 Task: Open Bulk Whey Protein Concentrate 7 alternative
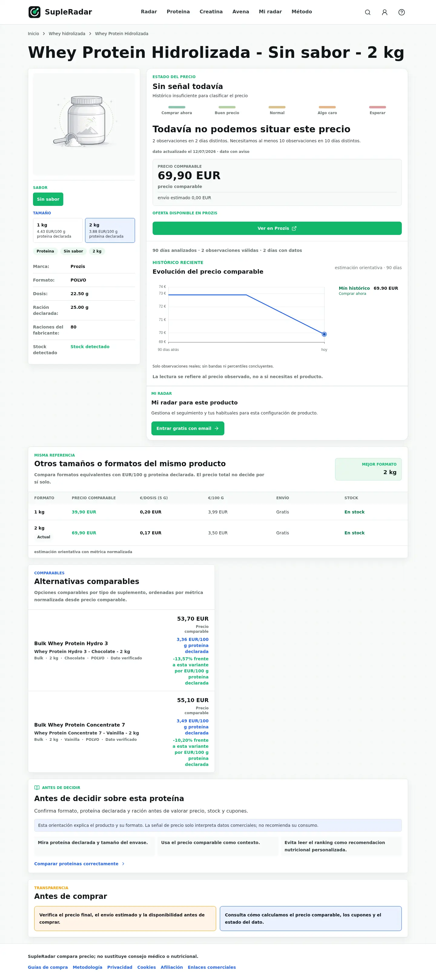(121, 732)
